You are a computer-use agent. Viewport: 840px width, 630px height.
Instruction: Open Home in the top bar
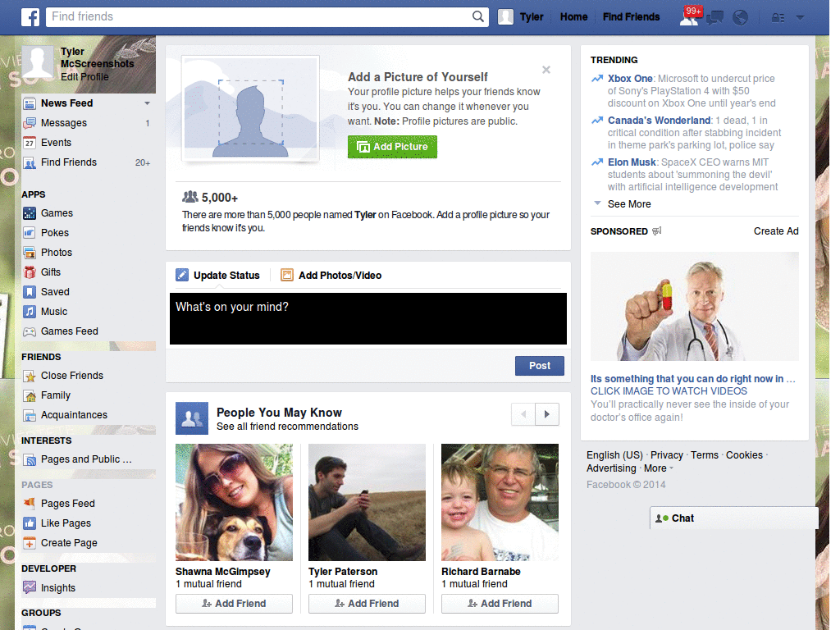coord(573,17)
